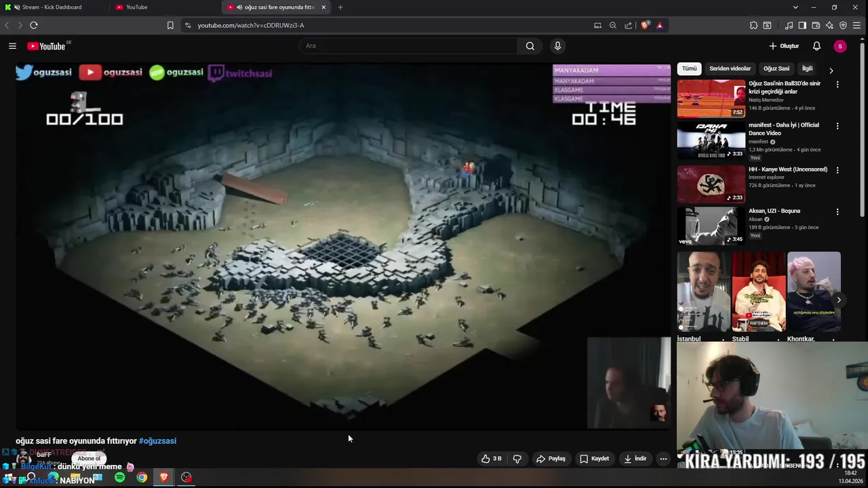The height and width of the screenshot is (488, 868).
Task: Open options for manifest Daha İyi video
Action: tap(837, 126)
